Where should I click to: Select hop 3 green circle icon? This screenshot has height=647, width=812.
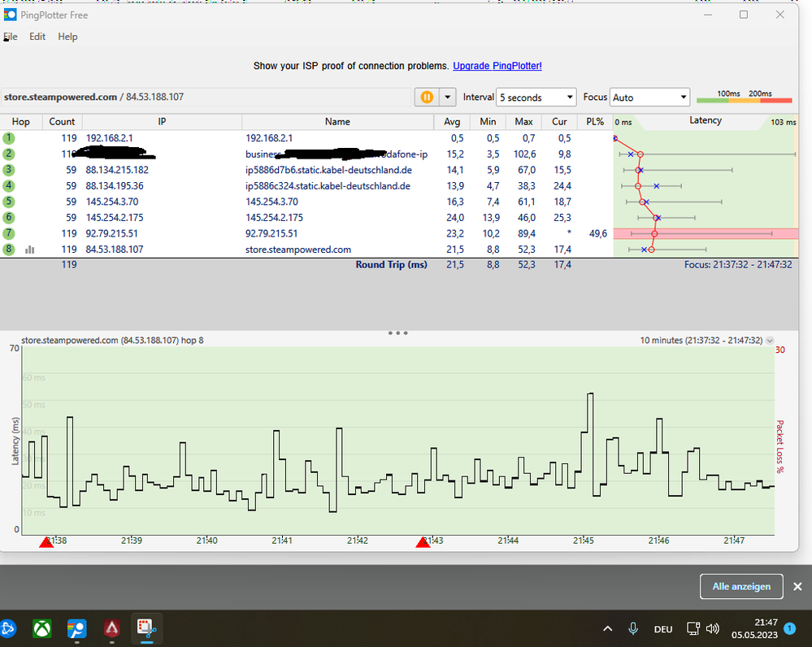click(8, 170)
